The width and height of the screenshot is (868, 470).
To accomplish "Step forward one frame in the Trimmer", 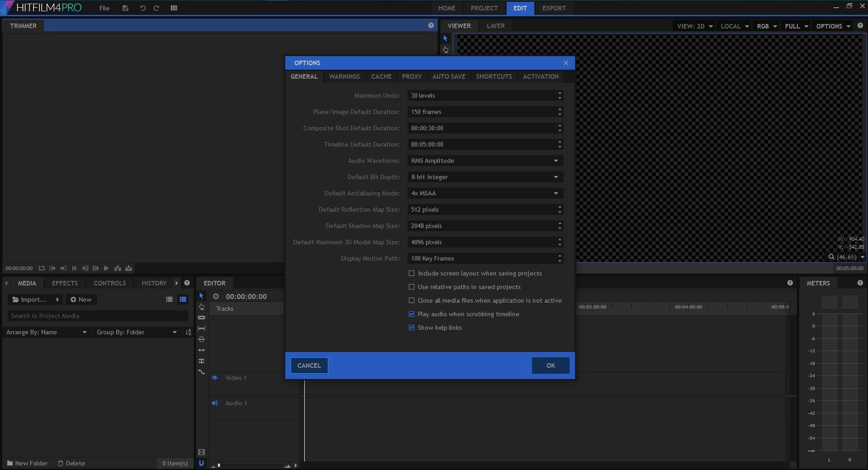I will pyautogui.click(x=96, y=268).
